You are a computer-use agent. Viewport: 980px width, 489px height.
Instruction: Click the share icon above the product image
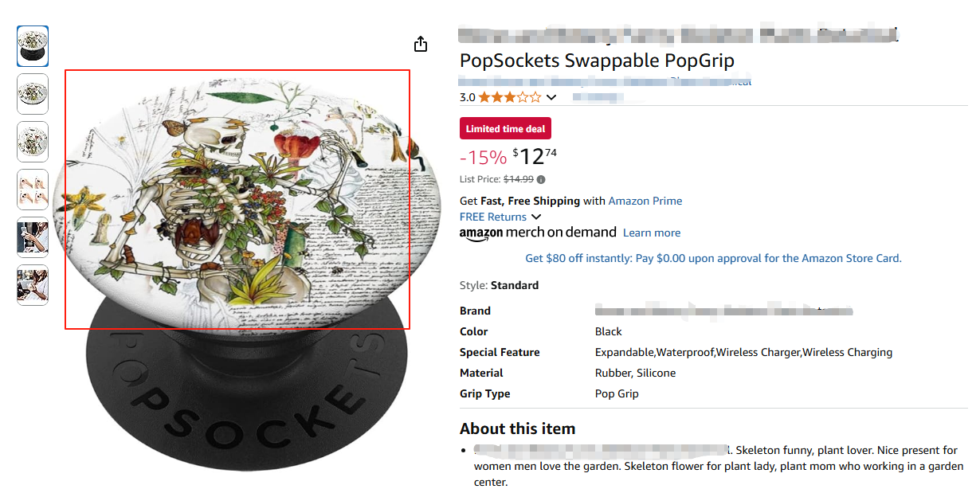click(421, 45)
